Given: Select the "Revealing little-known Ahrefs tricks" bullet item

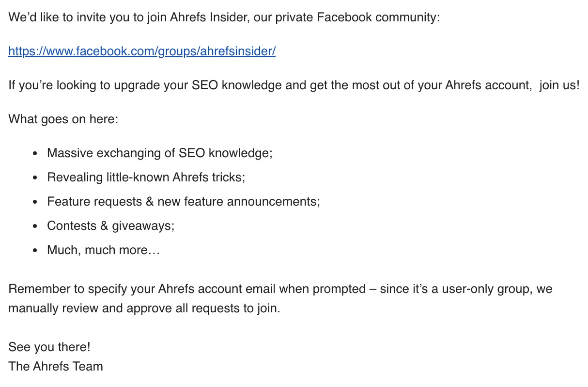Looking at the screenshot, I should click(x=146, y=177).
